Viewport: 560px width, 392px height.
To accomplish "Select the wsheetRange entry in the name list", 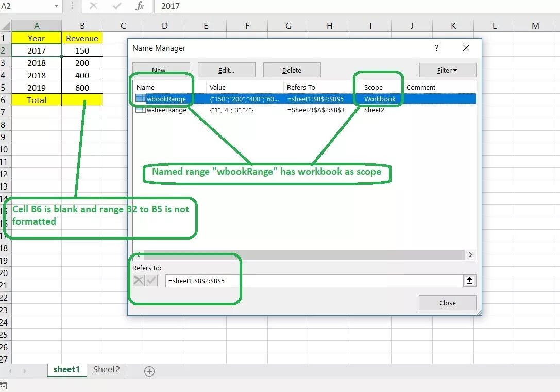I will tap(170, 110).
